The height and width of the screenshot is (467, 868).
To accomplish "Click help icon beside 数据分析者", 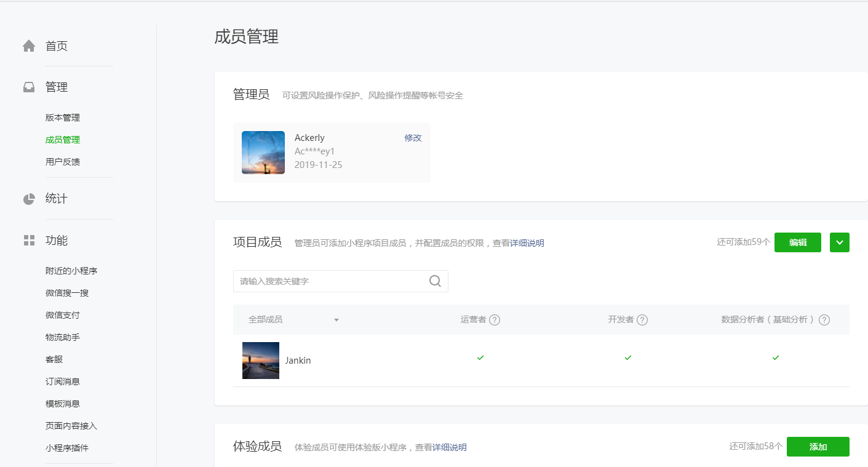I will tap(824, 320).
